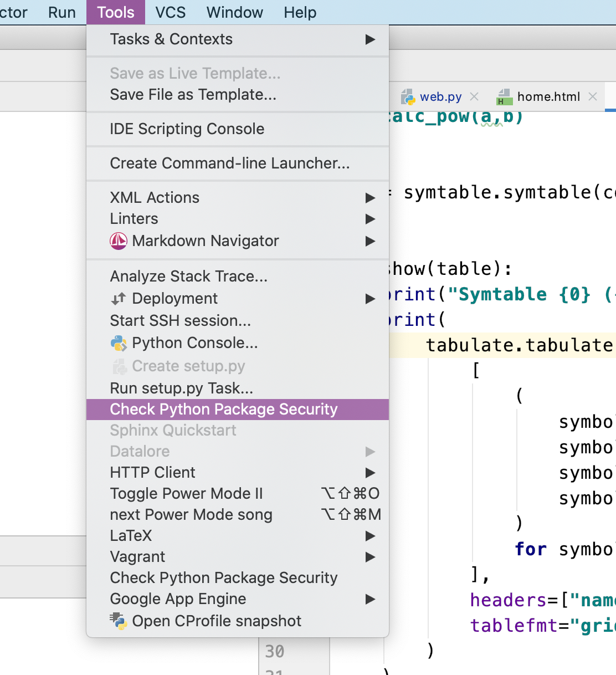Click the LaTeX submenu arrow
Image resolution: width=616 pixels, height=675 pixels.
[370, 536]
